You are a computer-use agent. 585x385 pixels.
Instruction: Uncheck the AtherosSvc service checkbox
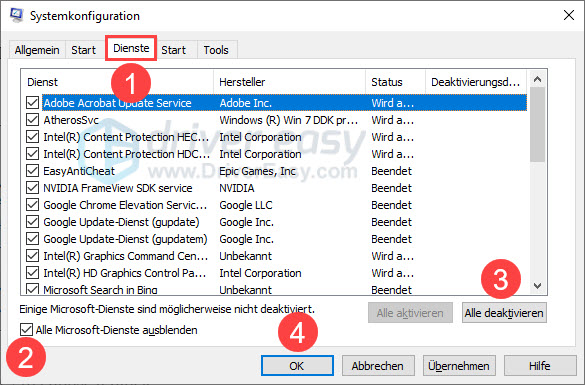click(x=32, y=120)
